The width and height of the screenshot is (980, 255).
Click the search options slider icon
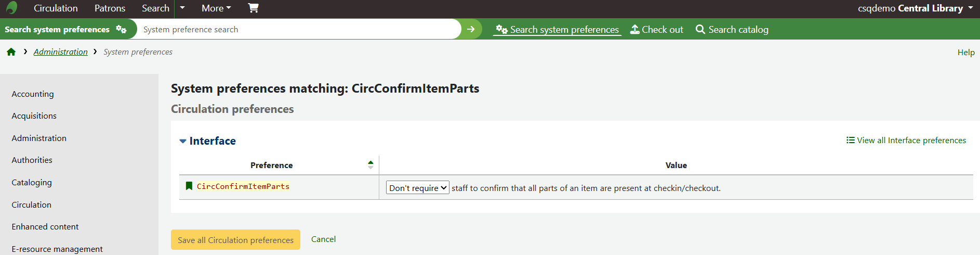[x=121, y=29]
